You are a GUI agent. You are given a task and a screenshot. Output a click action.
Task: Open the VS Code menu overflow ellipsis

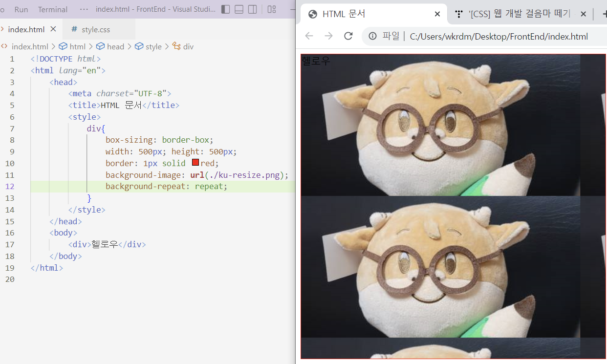click(84, 9)
